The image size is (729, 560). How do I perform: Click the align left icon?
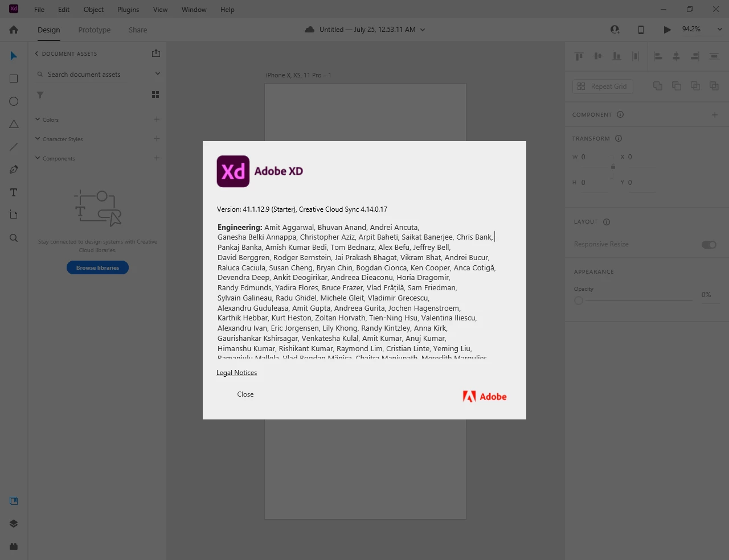coord(658,56)
